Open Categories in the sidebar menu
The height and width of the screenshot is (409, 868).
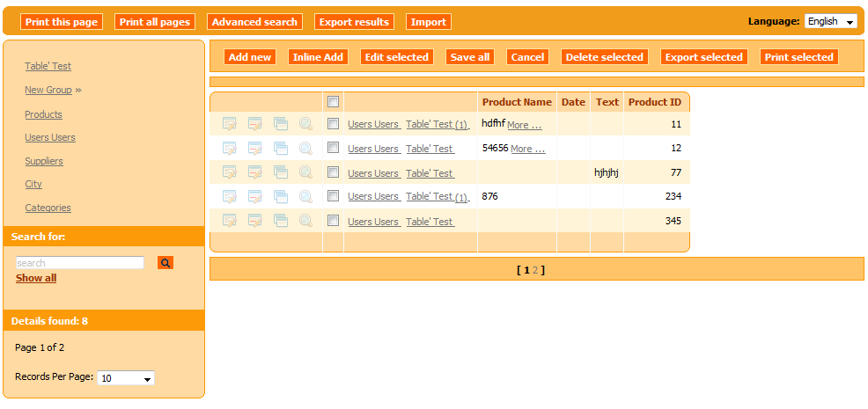pyautogui.click(x=48, y=208)
